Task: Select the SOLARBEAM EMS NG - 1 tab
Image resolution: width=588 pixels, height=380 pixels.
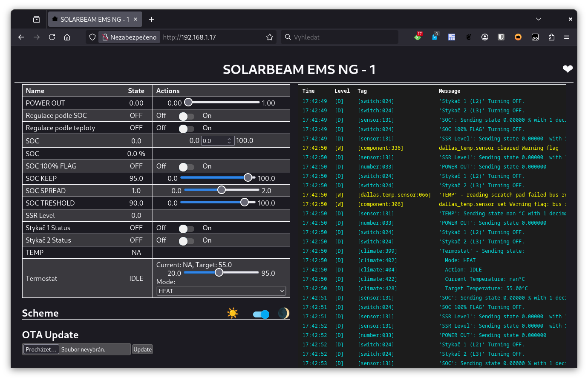Action: click(92, 19)
